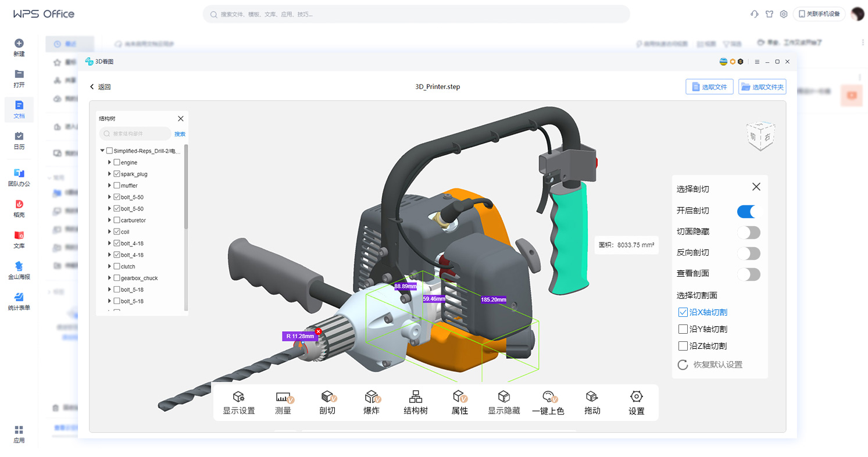Enable the 反向剖切 reverse cut switch
This screenshot has width=868, height=457.
[x=748, y=253]
